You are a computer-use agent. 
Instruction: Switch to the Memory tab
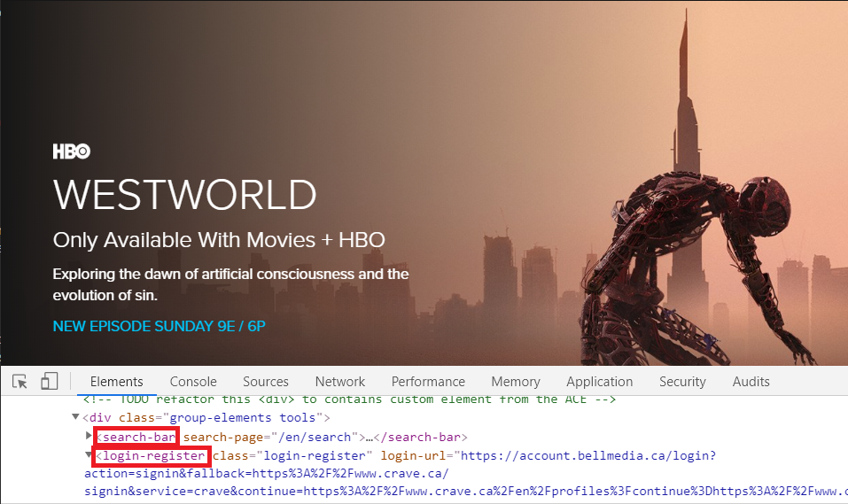[516, 382]
